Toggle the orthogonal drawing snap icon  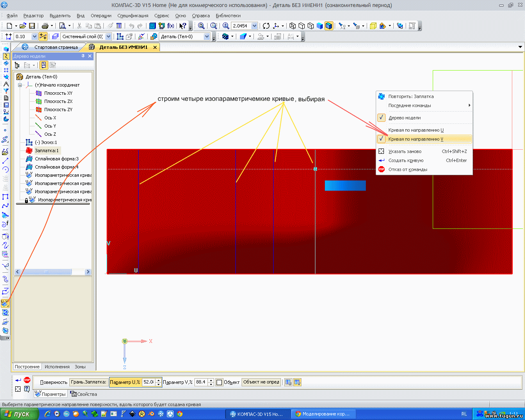[43, 37]
